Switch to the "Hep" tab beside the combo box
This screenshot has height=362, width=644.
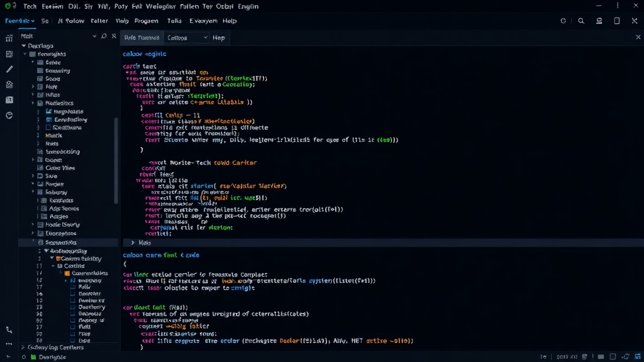[218, 38]
